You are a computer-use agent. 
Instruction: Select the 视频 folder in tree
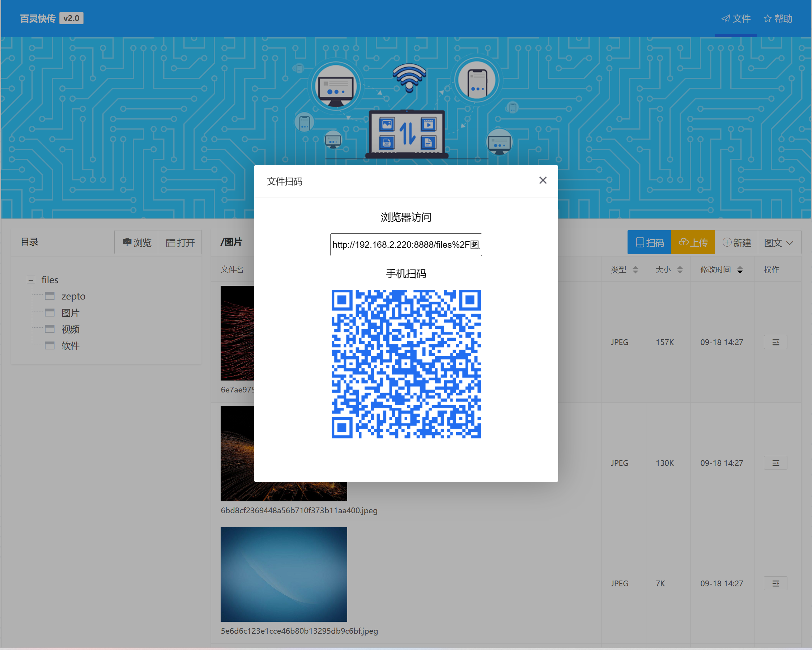pos(70,330)
